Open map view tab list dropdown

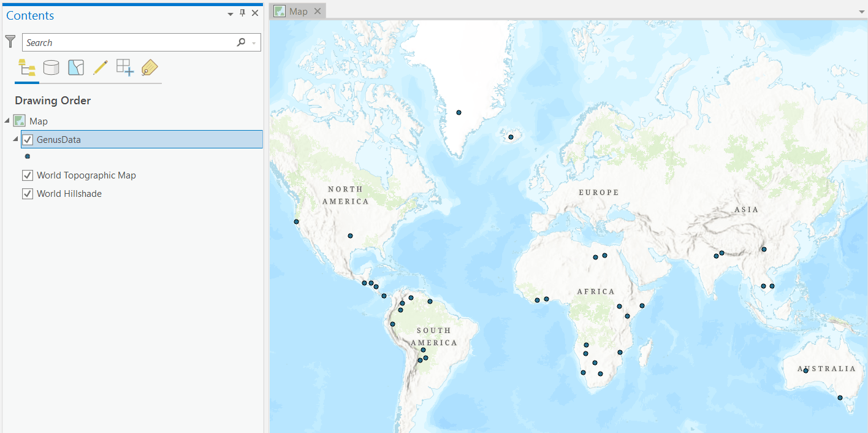coord(861,12)
